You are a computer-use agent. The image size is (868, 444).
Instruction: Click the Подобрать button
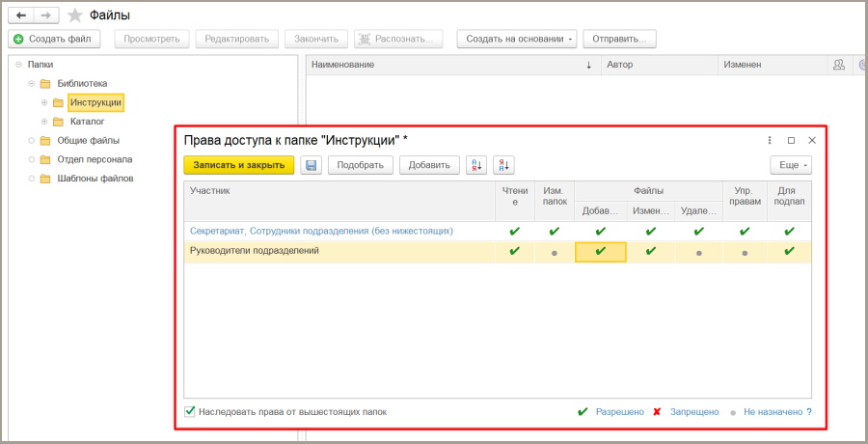(361, 165)
